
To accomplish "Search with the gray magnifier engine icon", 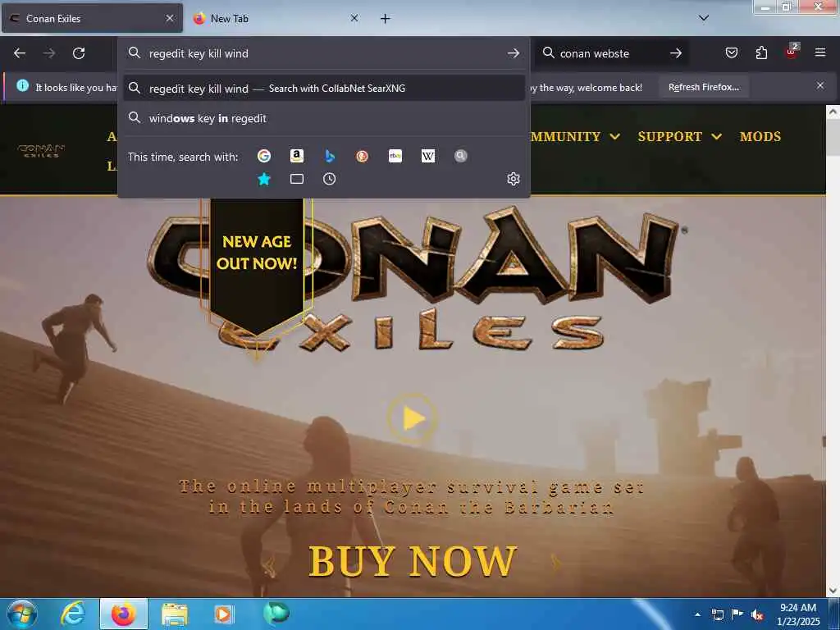I will 461,156.
